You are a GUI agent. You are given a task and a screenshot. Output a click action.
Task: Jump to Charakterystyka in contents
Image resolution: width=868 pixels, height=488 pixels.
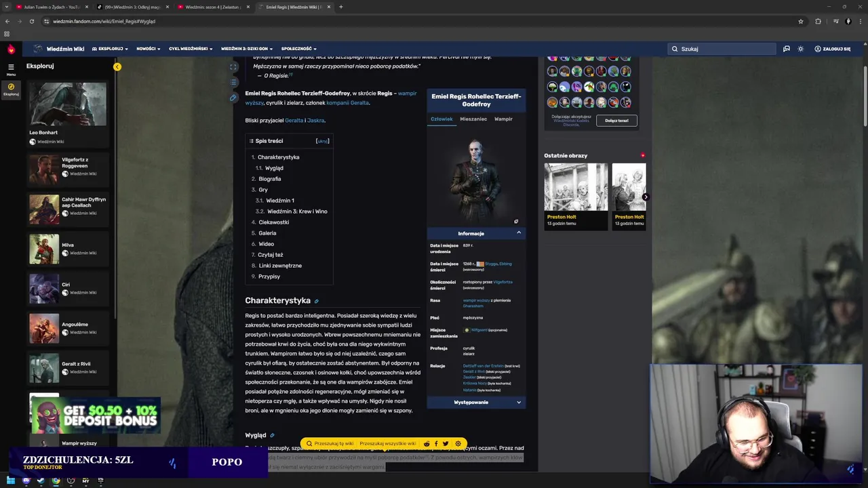tap(278, 157)
